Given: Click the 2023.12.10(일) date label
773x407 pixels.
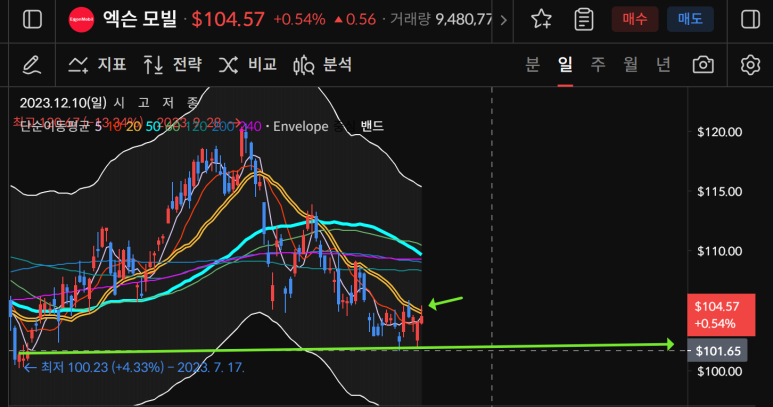Looking at the screenshot, I should click(63, 102).
